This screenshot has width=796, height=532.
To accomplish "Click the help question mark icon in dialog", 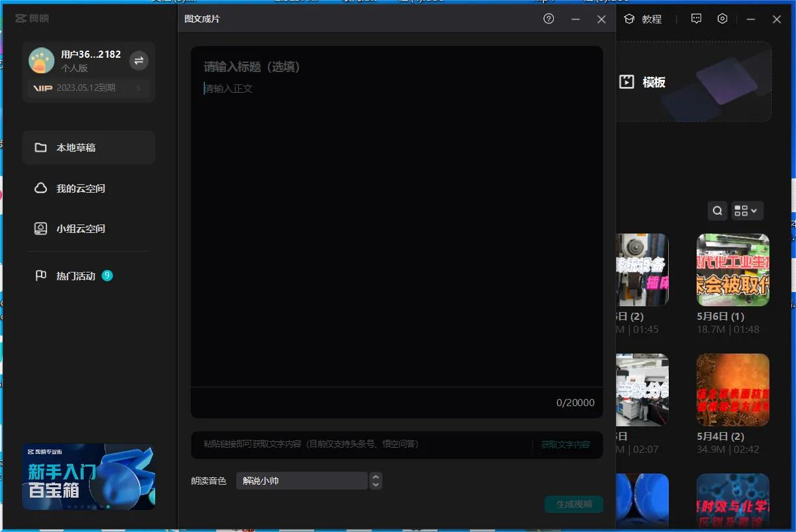I will point(549,19).
